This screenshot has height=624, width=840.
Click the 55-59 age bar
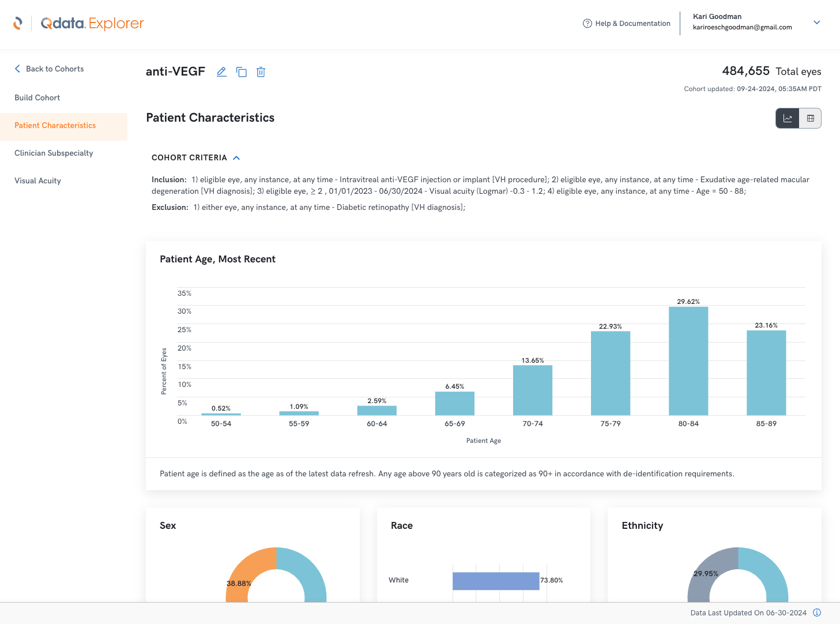pos(299,413)
